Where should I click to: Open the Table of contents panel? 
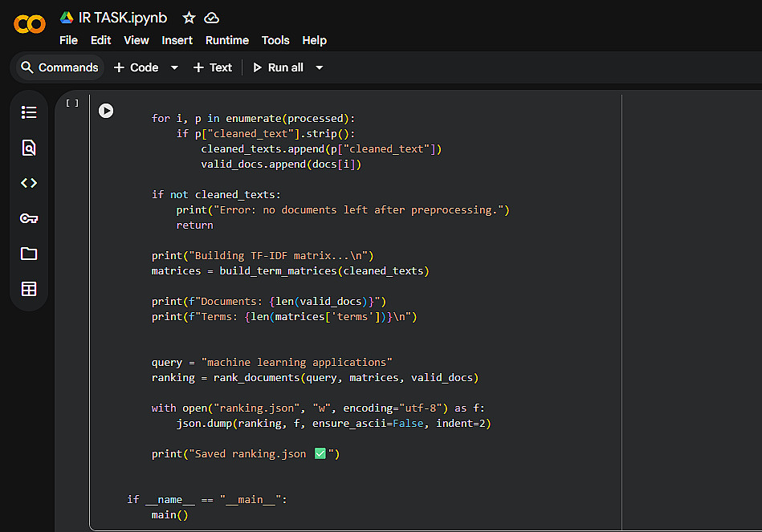29,112
